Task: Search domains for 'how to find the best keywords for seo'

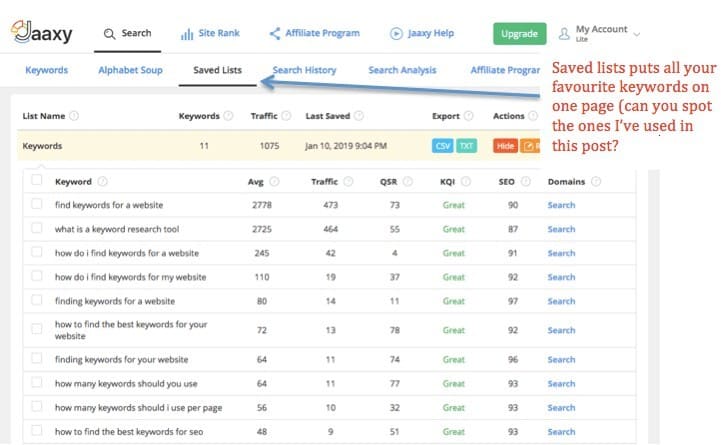Action: pos(561,432)
